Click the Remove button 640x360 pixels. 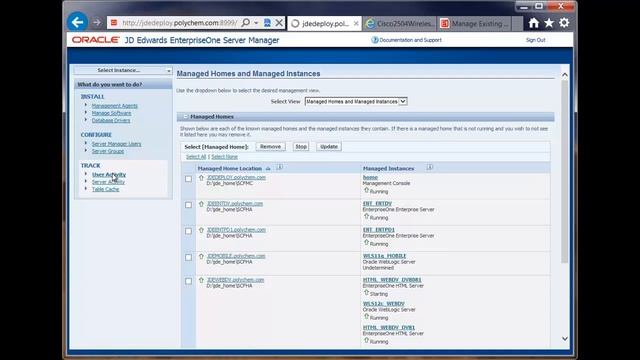point(270,147)
